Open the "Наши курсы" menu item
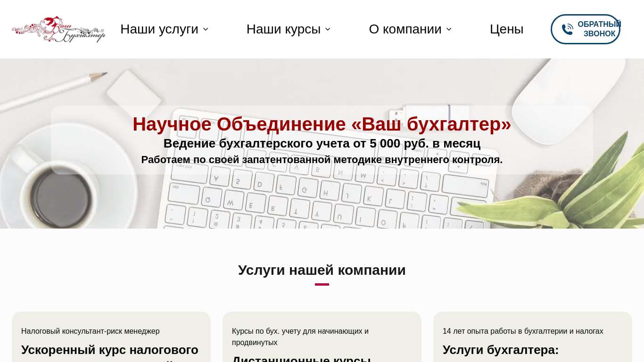 283,29
